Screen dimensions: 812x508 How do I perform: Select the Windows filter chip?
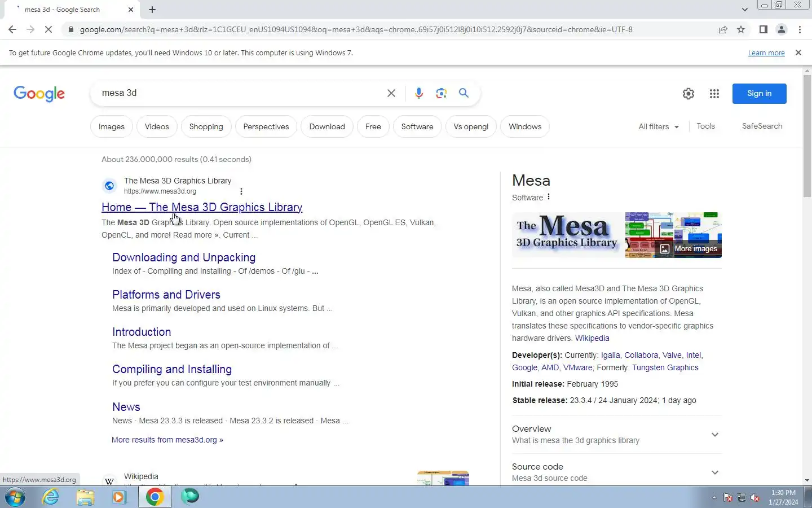pyautogui.click(x=525, y=126)
